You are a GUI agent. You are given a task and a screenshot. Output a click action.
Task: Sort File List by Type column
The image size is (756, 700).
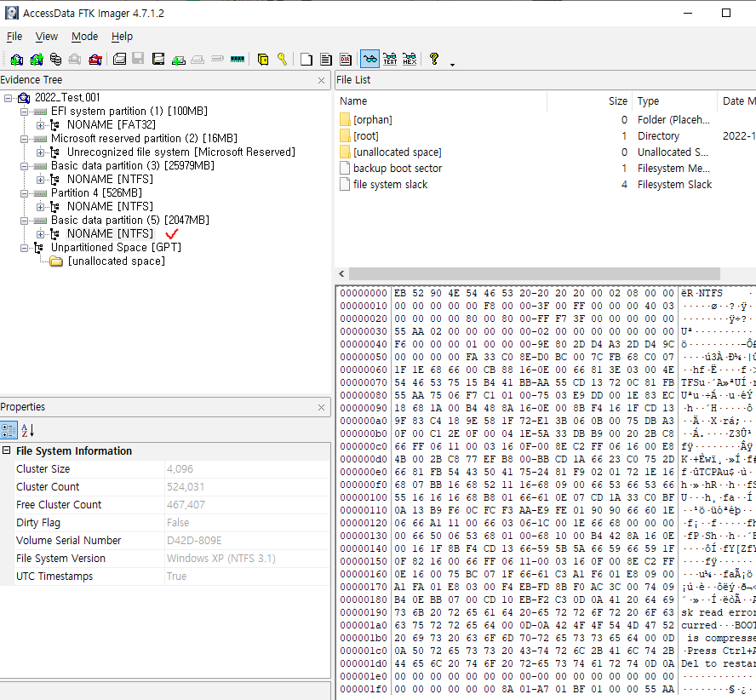pyautogui.click(x=674, y=100)
